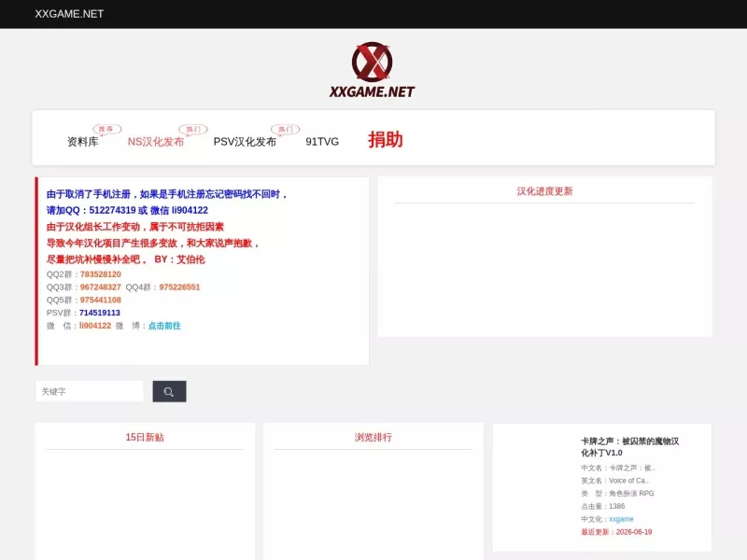Click the 最近更新 2026-06-19 date line

tap(616, 532)
